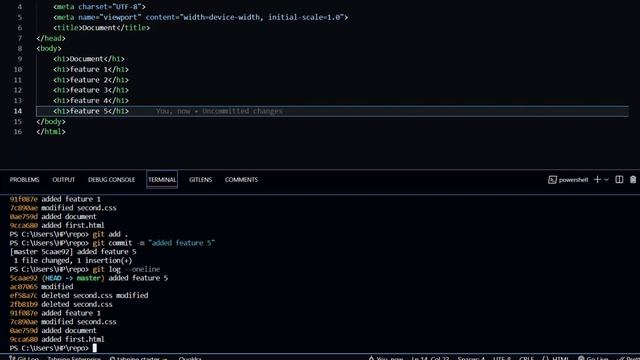Click the <h1>feature 4</h1> code line
Screen dimensions: 640x360
click(x=91, y=100)
